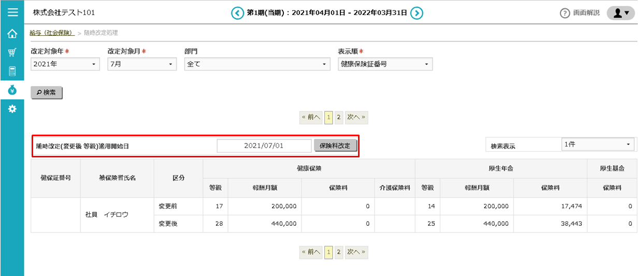Change 表示順 sort order dropdown

385,64
